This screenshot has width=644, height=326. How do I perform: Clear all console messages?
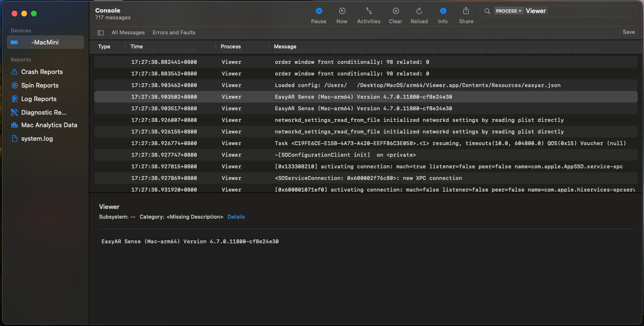pos(395,11)
